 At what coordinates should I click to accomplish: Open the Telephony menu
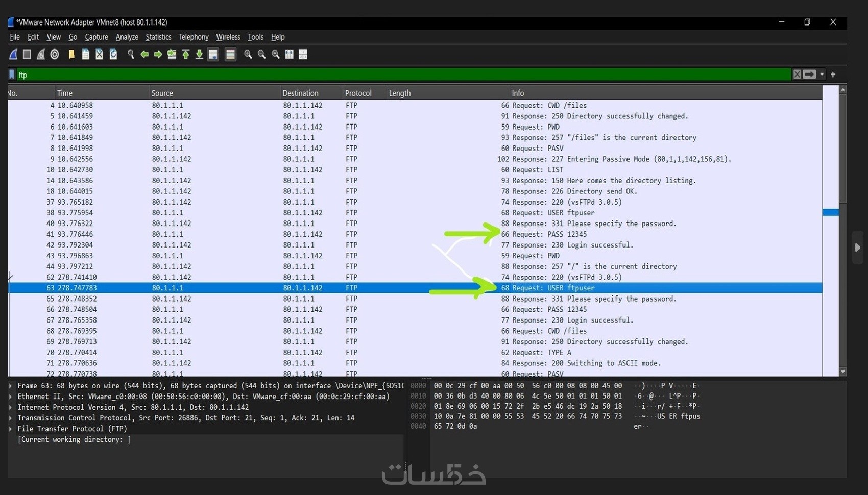click(194, 37)
